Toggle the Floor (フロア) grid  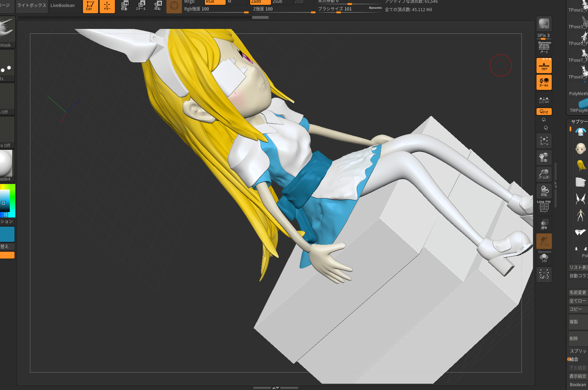tap(544, 65)
